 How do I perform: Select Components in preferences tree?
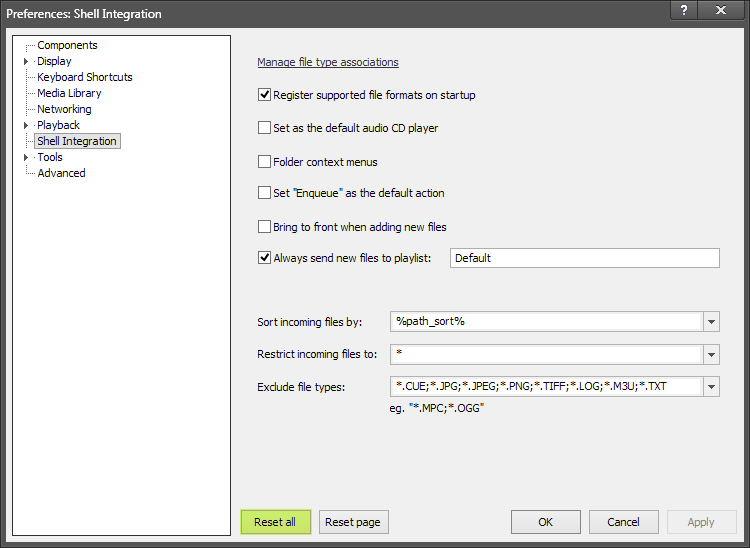[67, 45]
